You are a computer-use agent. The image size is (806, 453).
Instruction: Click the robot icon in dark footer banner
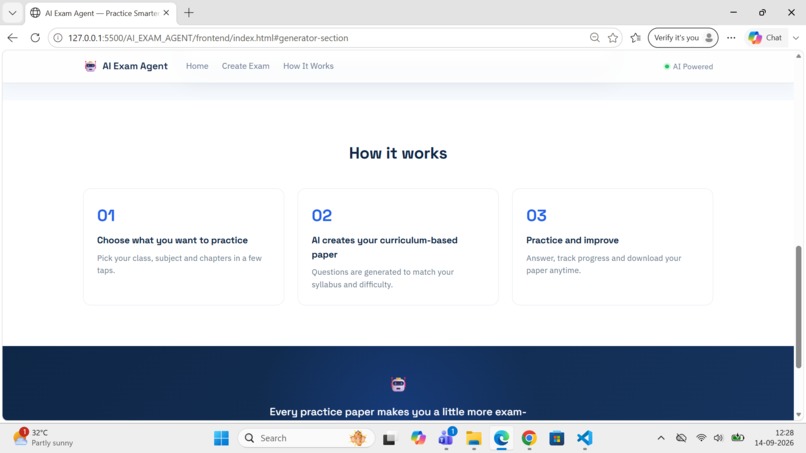pyautogui.click(x=398, y=384)
